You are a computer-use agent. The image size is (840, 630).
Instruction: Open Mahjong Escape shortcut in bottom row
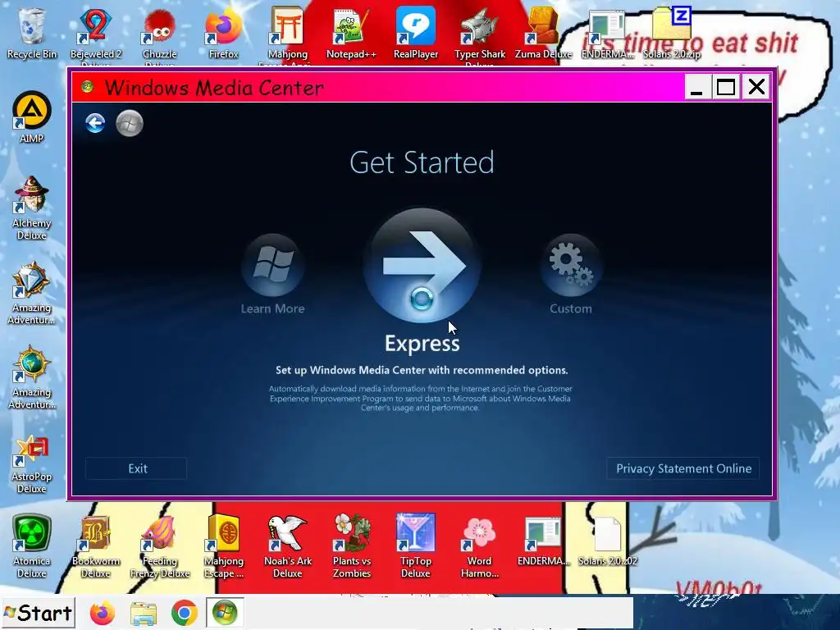tap(223, 546)
